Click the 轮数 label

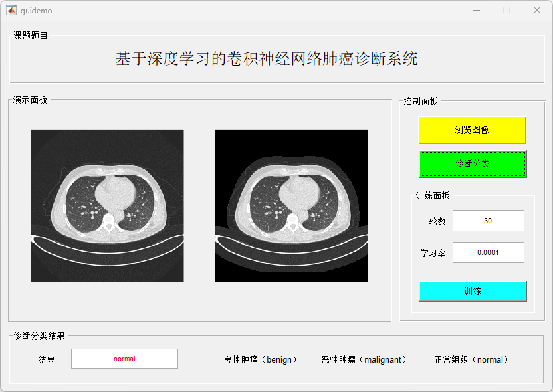click(437, 221)
